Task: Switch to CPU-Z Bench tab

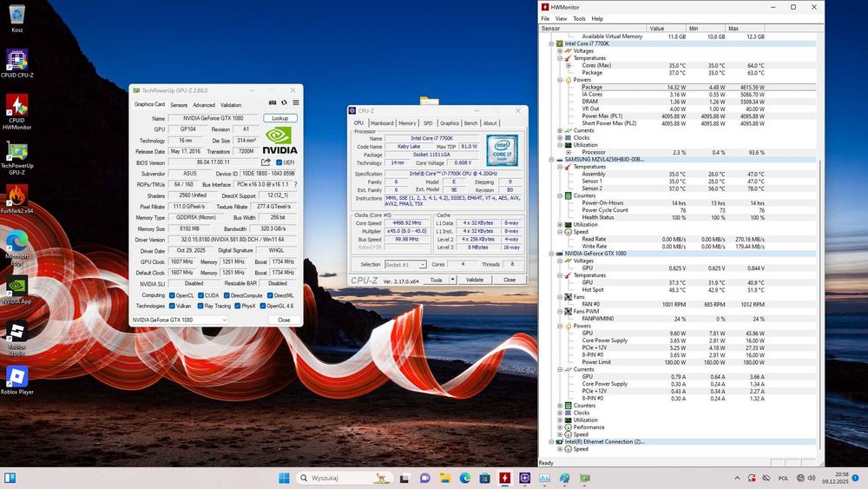Action: 470,123
